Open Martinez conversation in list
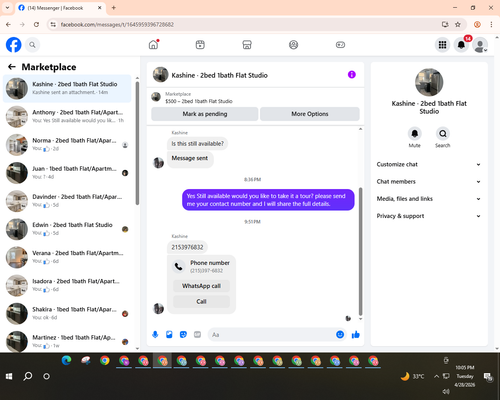 67,342
